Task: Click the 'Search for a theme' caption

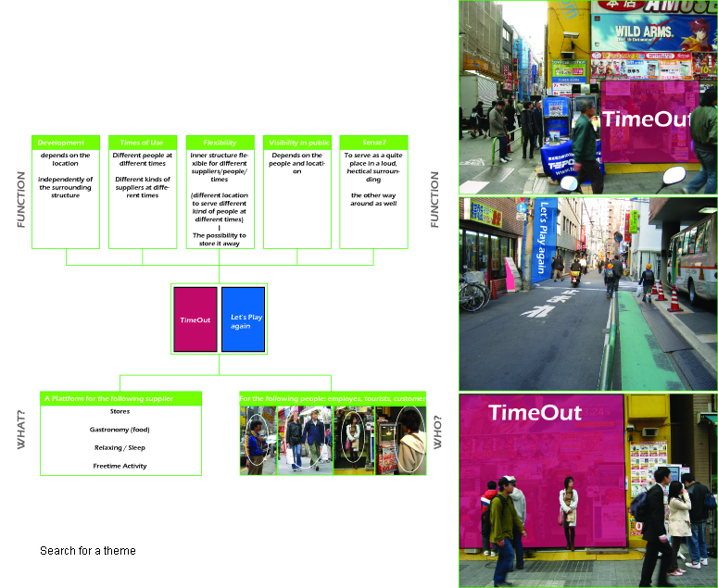Action: tap(88, 550)
